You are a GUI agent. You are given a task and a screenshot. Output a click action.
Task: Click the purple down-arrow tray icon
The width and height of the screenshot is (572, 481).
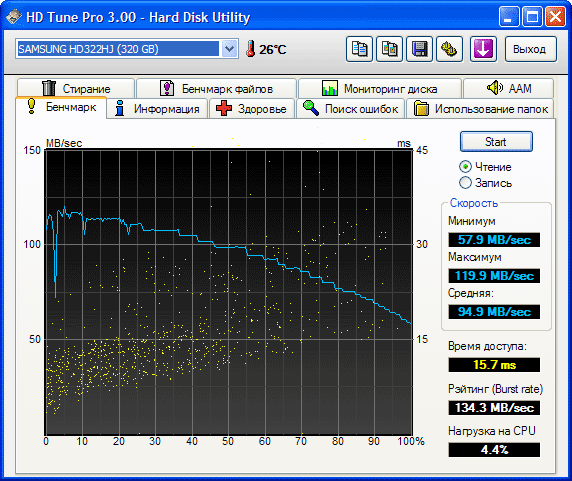(x=483, y=49)
